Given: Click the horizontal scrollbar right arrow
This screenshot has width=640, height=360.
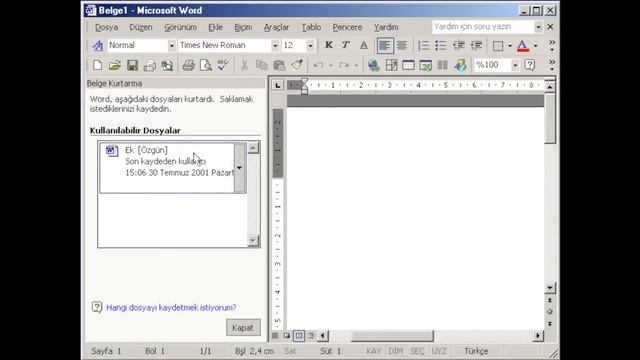Looking at the screenshot, I should coord(538,336).
